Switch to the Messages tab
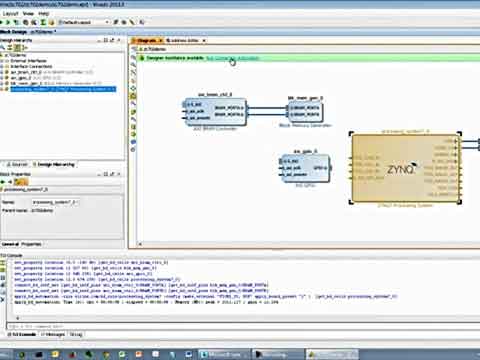This screenshot has height=360, width=480. (53, 334)
